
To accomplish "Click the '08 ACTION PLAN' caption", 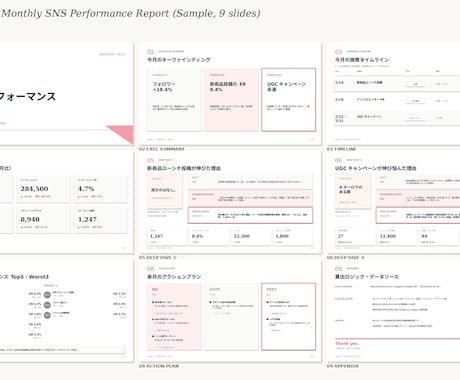I will pos(159,366).
